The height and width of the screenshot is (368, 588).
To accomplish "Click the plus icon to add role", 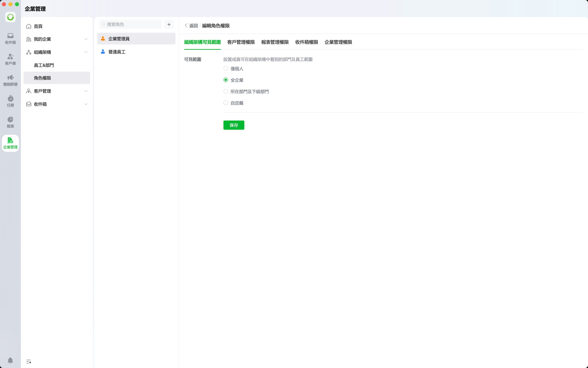I will point(169,25).
